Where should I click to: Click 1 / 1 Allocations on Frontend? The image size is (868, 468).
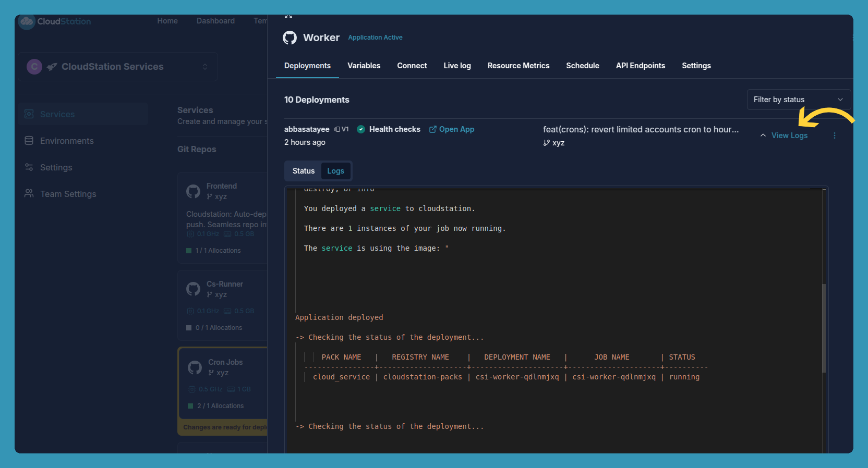coord(218,251)
